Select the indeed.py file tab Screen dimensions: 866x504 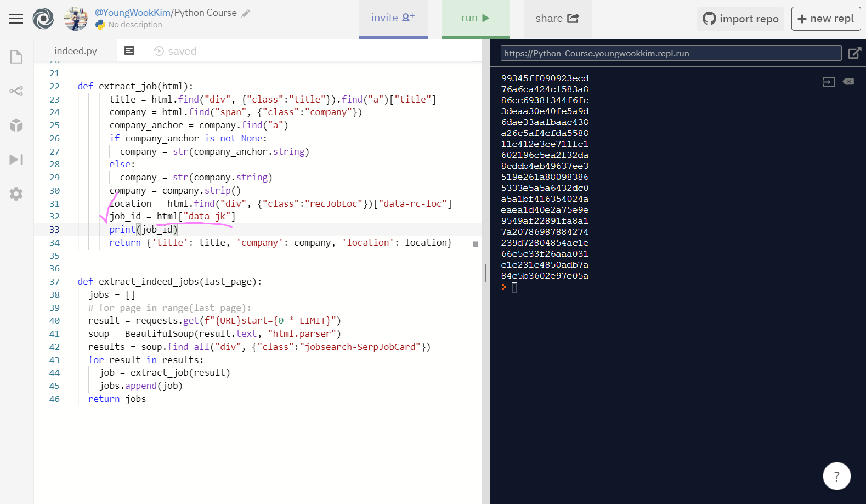[76, 51]
